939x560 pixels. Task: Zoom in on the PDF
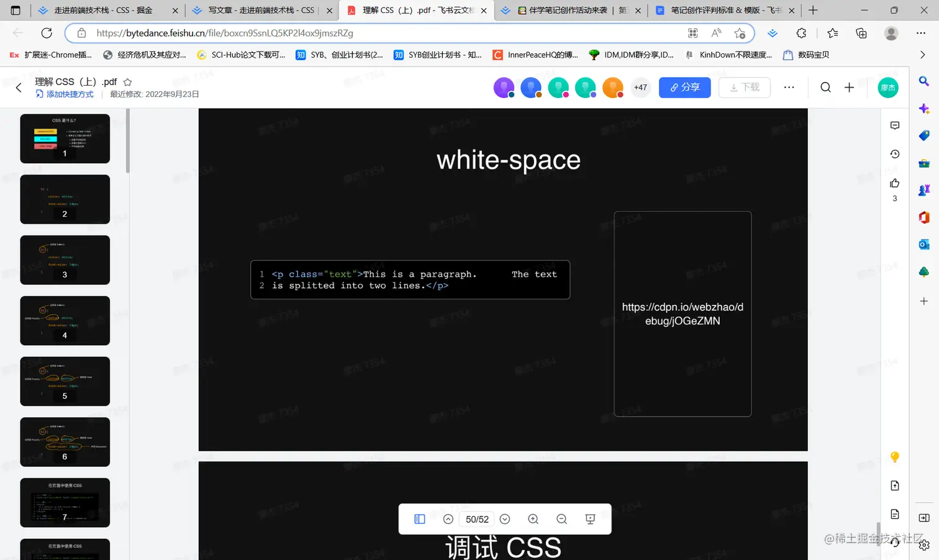(533, 519)
